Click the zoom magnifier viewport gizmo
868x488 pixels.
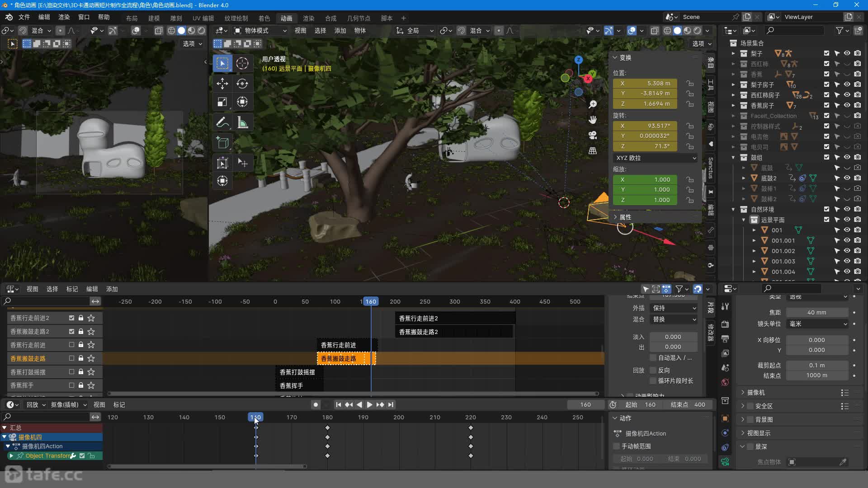[593, 104]
